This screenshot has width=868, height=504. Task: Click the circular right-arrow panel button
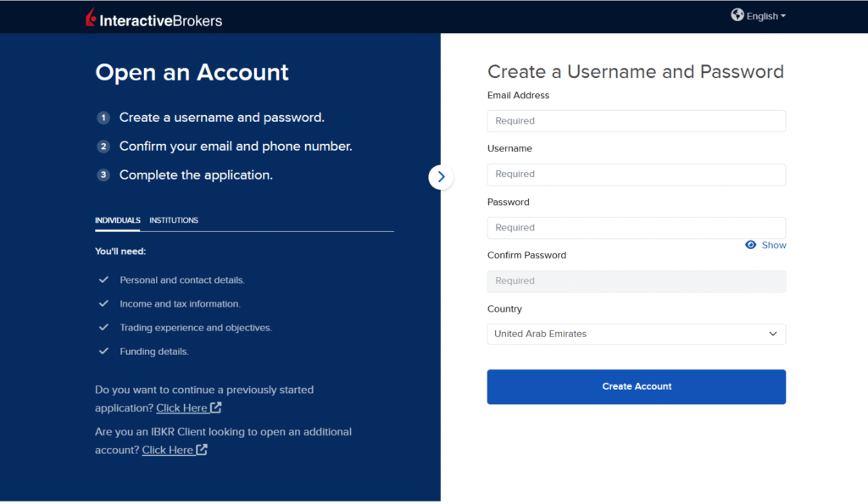[x=441, y=177]
